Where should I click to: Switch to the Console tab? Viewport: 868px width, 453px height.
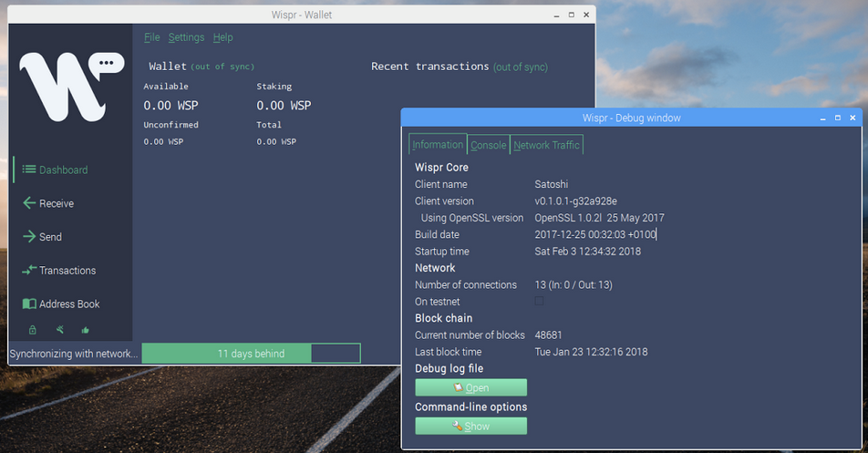(x=489, y=145)
